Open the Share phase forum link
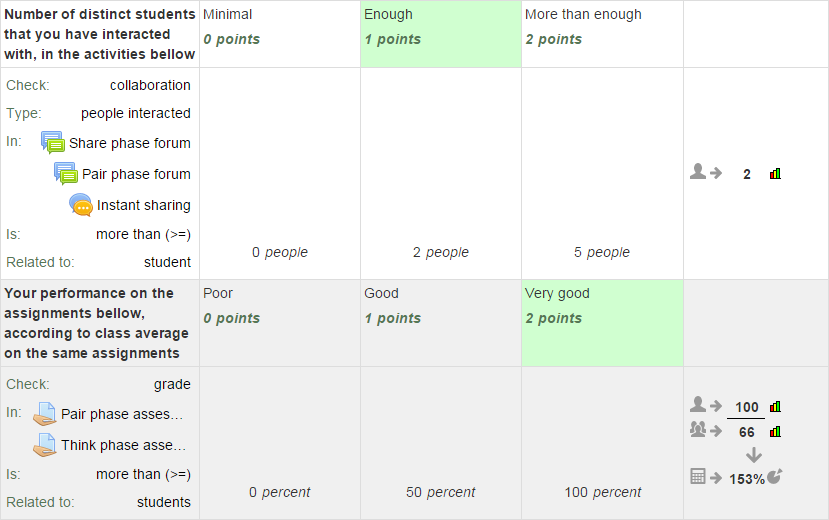Screen dimensions: 829x520 (130, 143)
